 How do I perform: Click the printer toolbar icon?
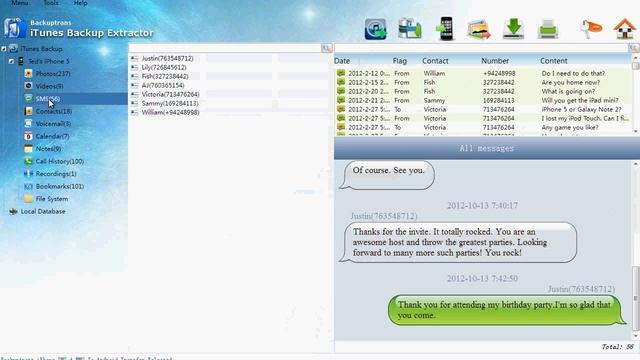(x=548, y=30)
